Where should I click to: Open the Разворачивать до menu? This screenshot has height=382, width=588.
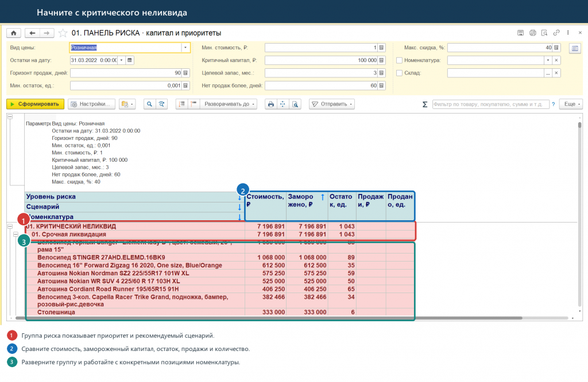point(229,104)
